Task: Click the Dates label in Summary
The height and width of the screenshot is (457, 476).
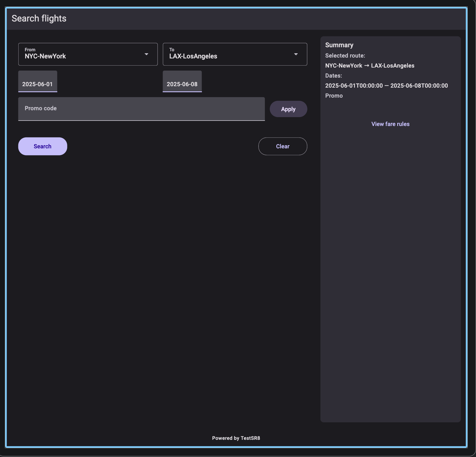Action: 333,76
